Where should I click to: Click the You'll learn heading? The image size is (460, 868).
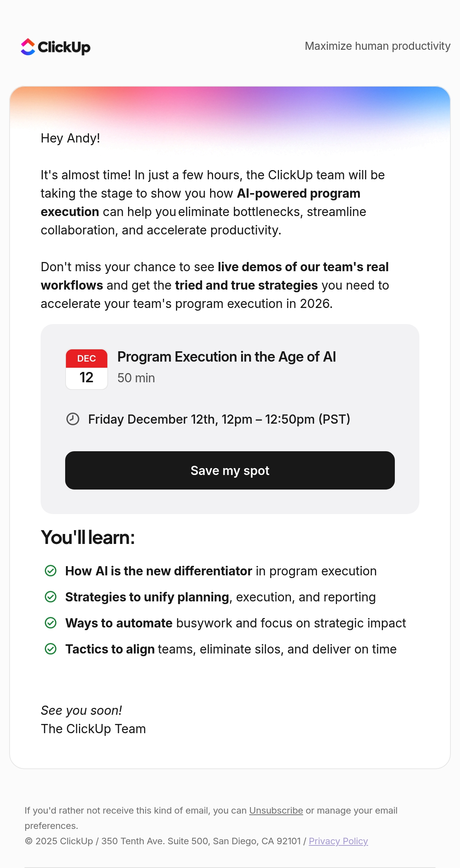point(88,537)
